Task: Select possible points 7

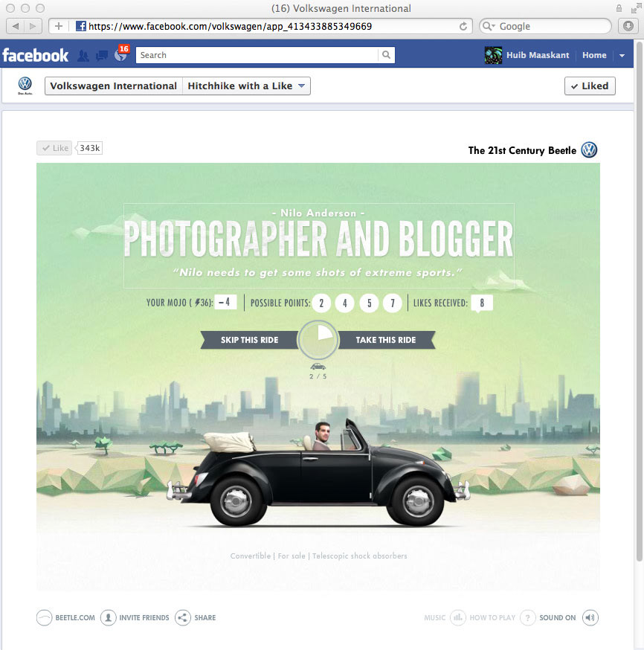Action: 393,303
